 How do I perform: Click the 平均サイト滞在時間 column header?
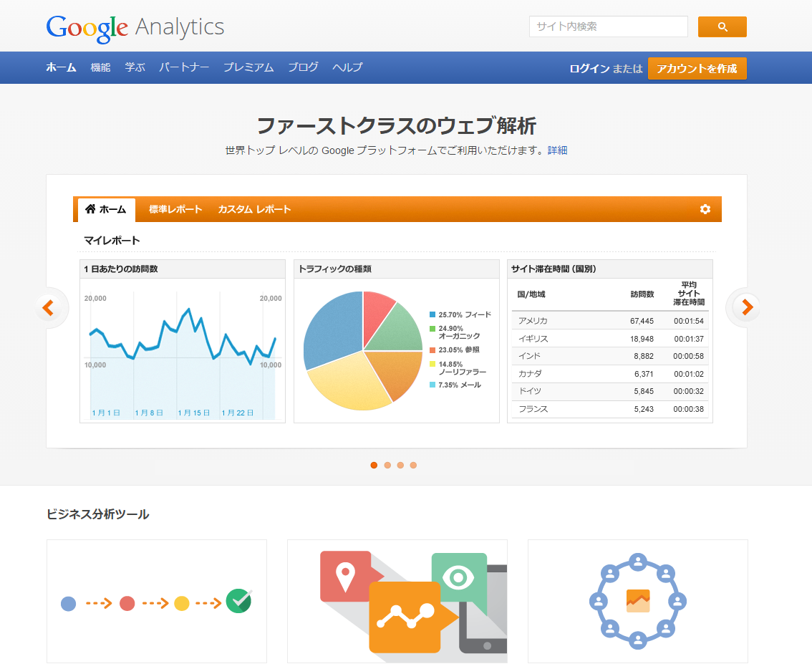point(689,293)
